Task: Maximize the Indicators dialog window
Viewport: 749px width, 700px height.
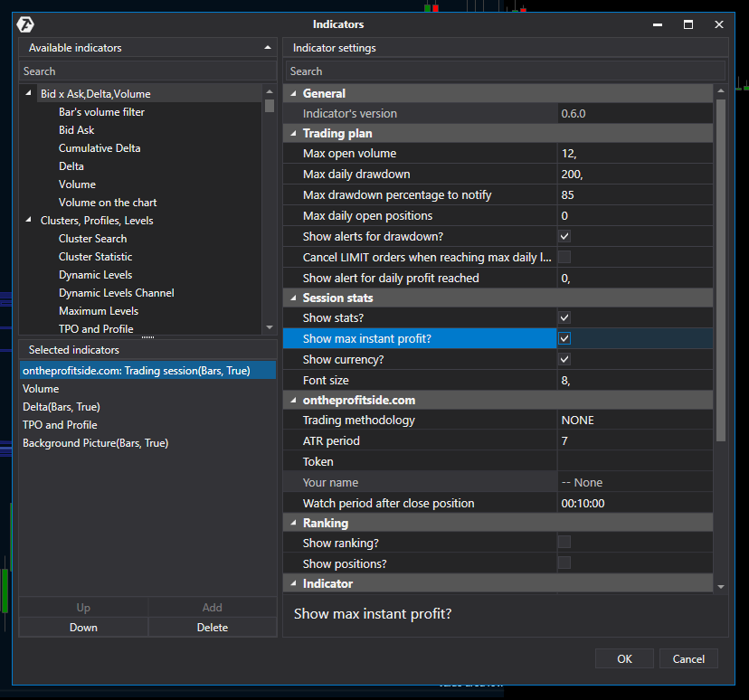Action: click(688, 24)
